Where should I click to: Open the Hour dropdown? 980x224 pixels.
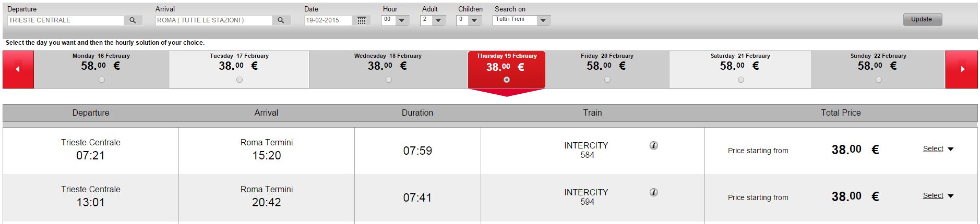click(x=401, y=21)
